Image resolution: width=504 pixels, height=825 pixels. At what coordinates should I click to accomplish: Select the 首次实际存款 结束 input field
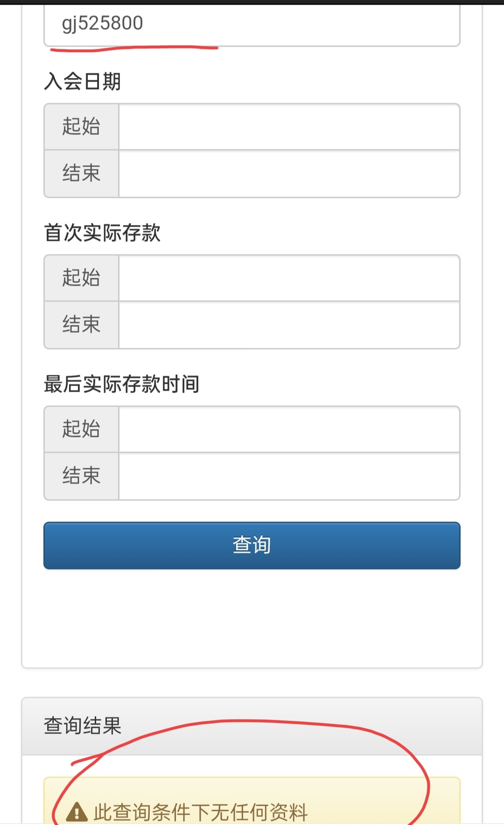289,325
